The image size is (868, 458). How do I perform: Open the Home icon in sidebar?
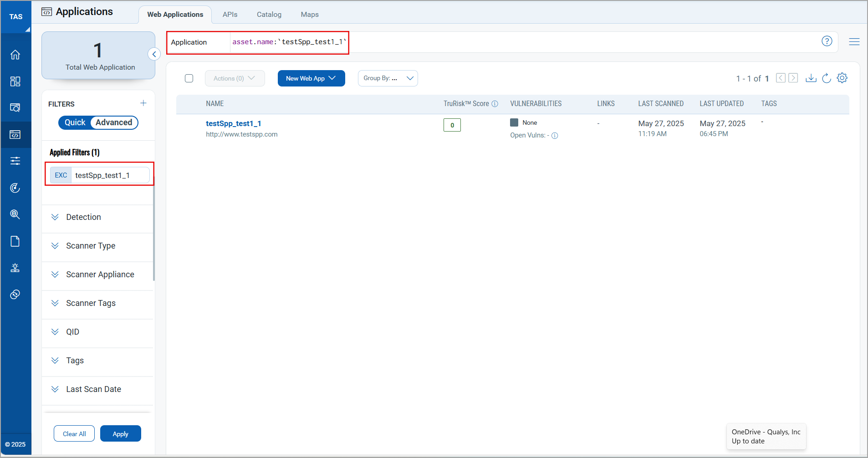click(x=15, y=55)
